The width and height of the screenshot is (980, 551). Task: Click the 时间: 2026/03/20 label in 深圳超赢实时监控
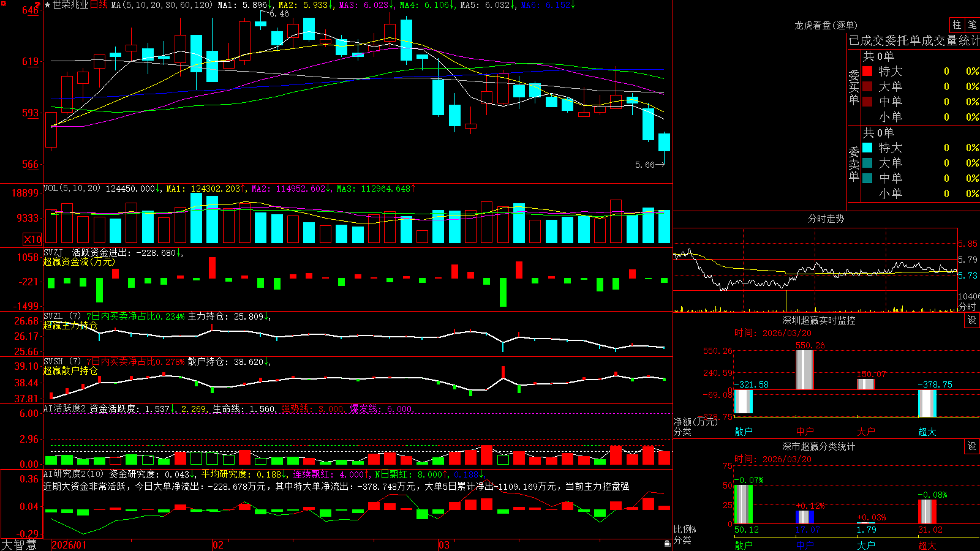click(x=773, y=333)
